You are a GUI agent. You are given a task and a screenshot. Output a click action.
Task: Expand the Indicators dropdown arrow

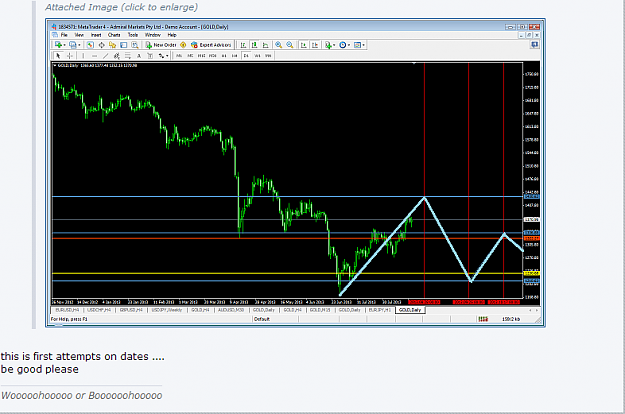coord(334,45)
